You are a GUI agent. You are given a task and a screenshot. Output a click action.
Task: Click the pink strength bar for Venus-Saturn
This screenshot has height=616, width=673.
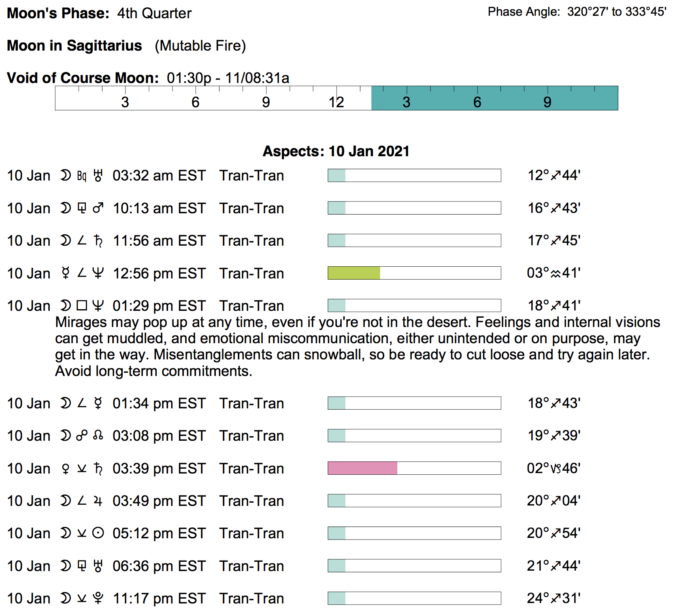point(362,468)
